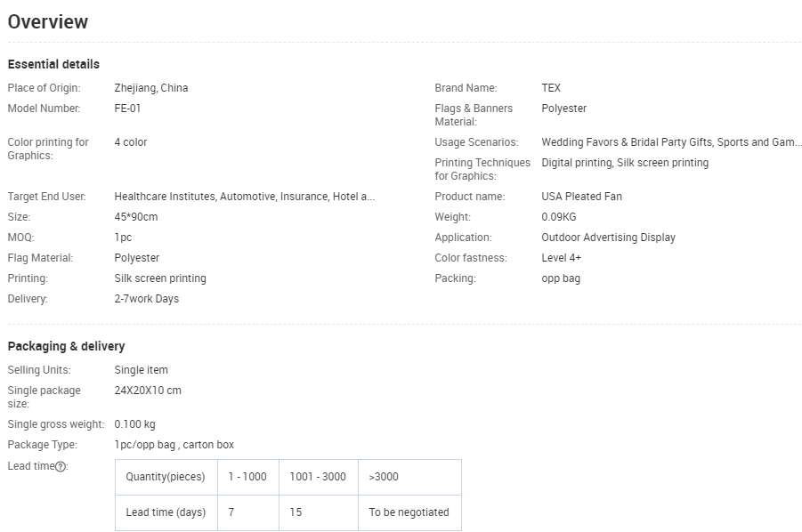Select the brand name TEX
Viewport: 802px width, 532px height.
551,88
